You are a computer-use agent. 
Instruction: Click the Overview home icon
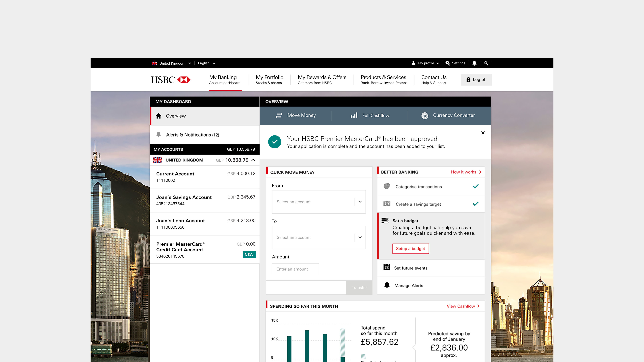click(x=158, y=116)
